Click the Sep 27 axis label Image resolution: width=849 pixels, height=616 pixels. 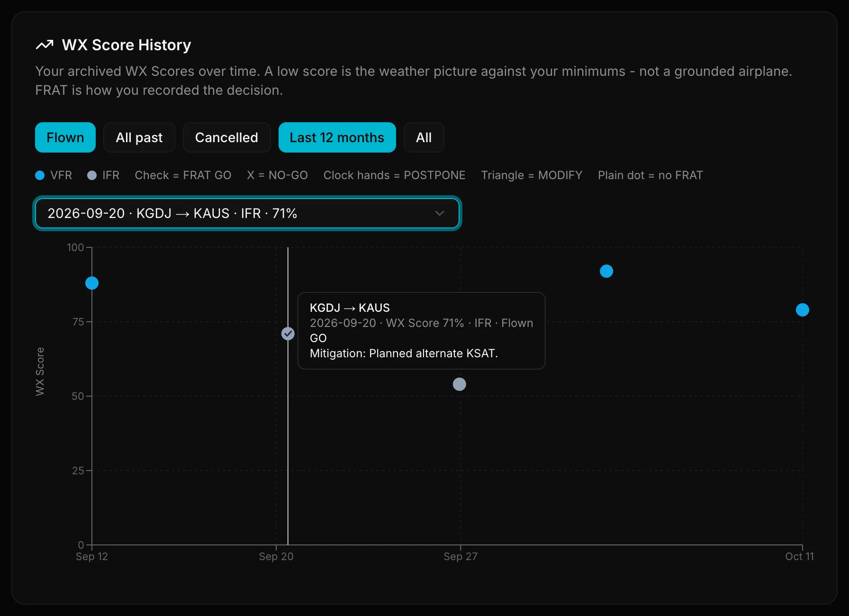click(x=460, y=556)
